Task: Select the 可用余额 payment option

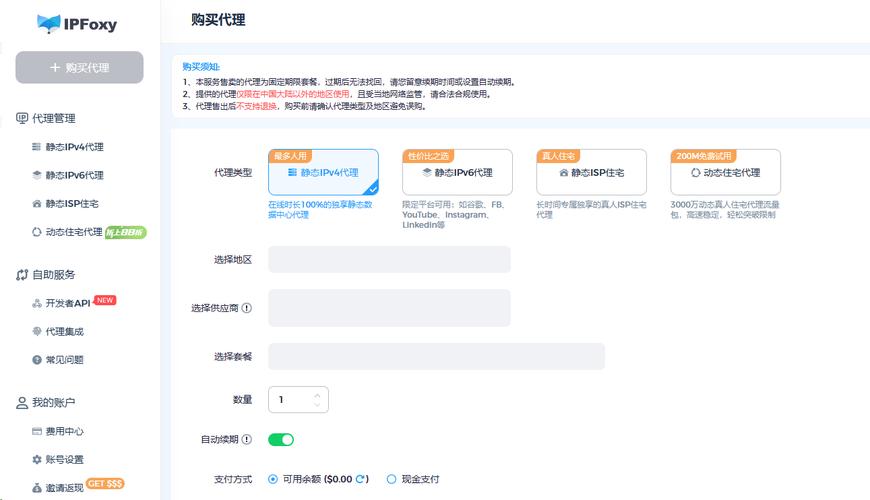Action: point(272,479)
